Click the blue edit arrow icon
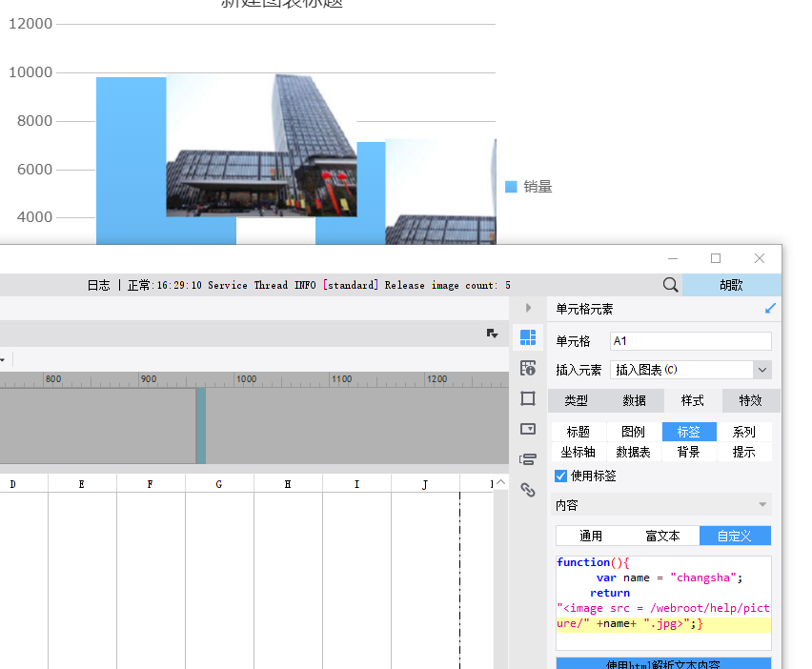Screen dimensions: 812x669 point(770,309)
